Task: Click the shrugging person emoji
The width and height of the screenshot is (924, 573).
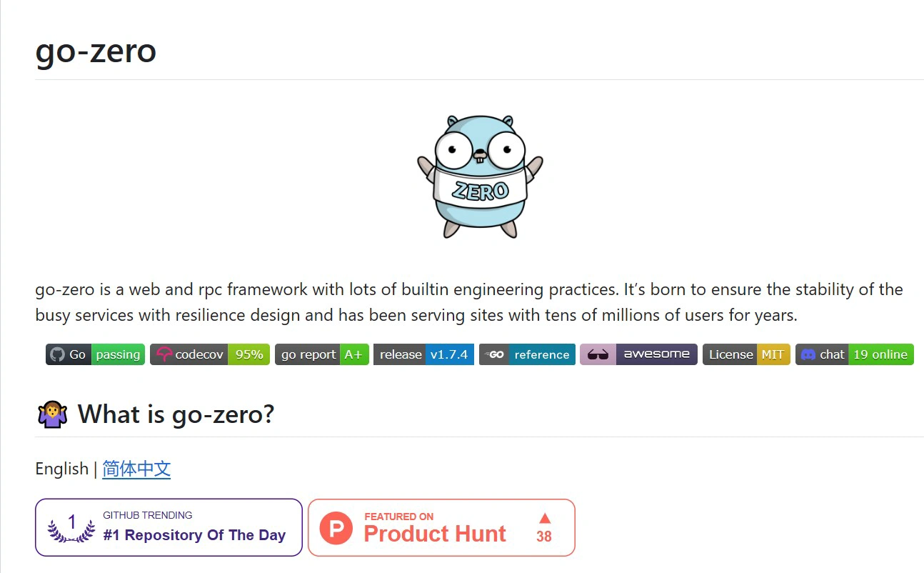Action: pos(51,414)
